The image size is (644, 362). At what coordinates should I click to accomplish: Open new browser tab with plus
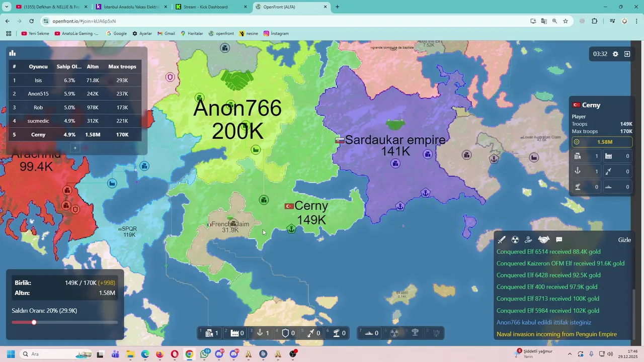click(337, 7)
